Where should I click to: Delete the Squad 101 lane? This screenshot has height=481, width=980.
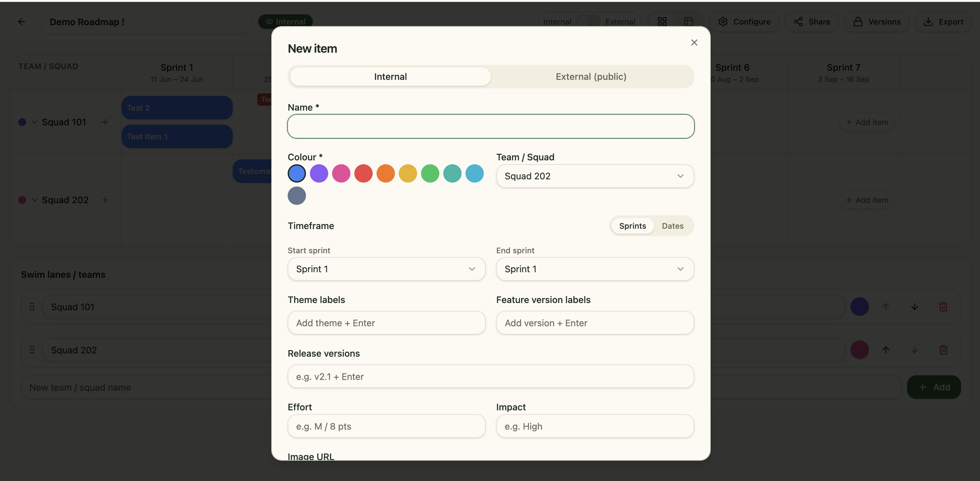[943, 307]
